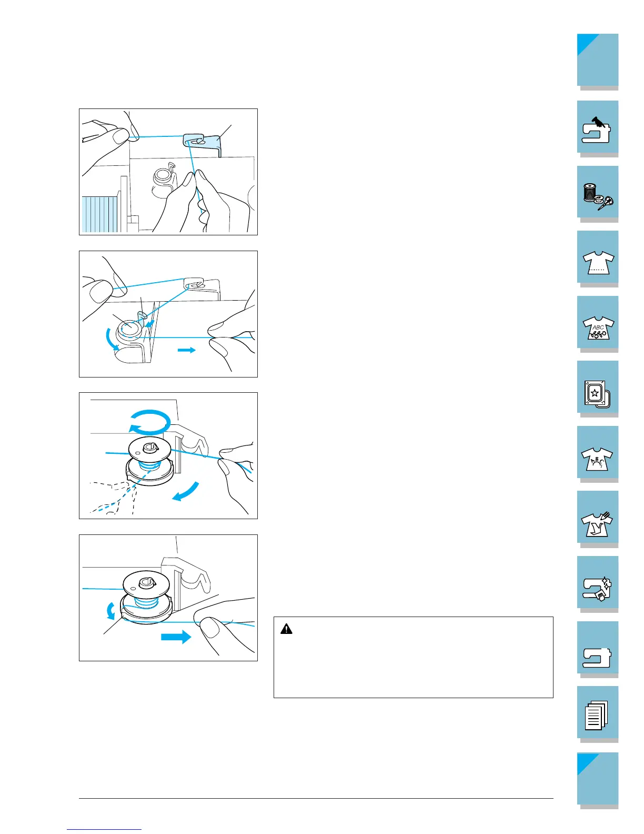The width and height of the screenshot is (644, 834).
Task: Select the bobbin thread cutting slit illustration
Action: [168, 598]
